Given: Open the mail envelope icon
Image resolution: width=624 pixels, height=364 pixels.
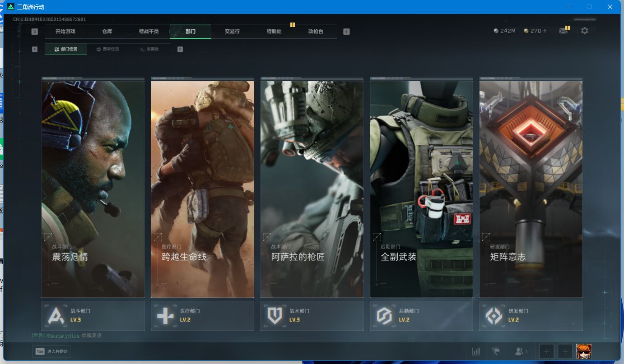Looking at the screenshot, I should [x=563, y=31].
